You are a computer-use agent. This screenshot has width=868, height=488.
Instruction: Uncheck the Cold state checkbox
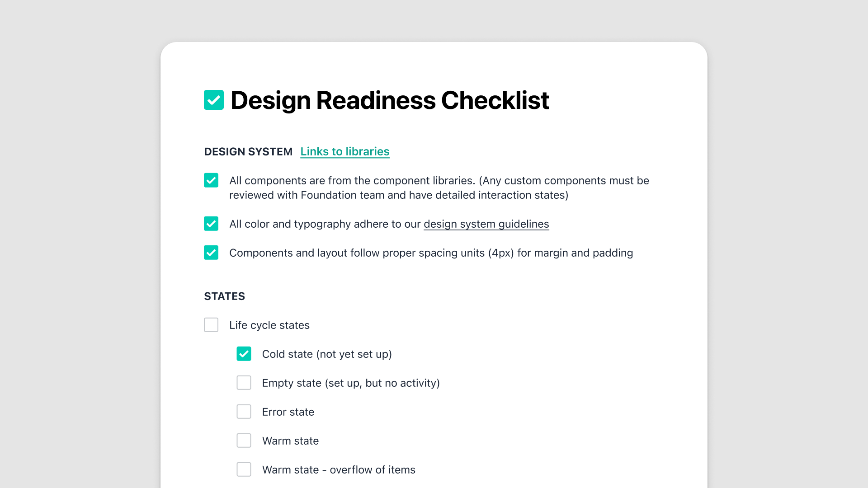244,354
